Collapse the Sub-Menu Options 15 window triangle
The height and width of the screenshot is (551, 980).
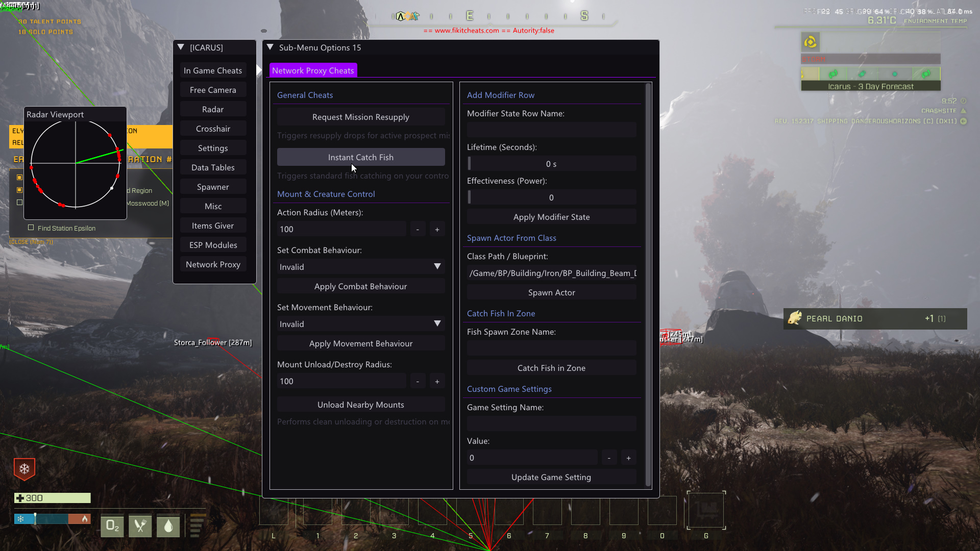[271, 47]
